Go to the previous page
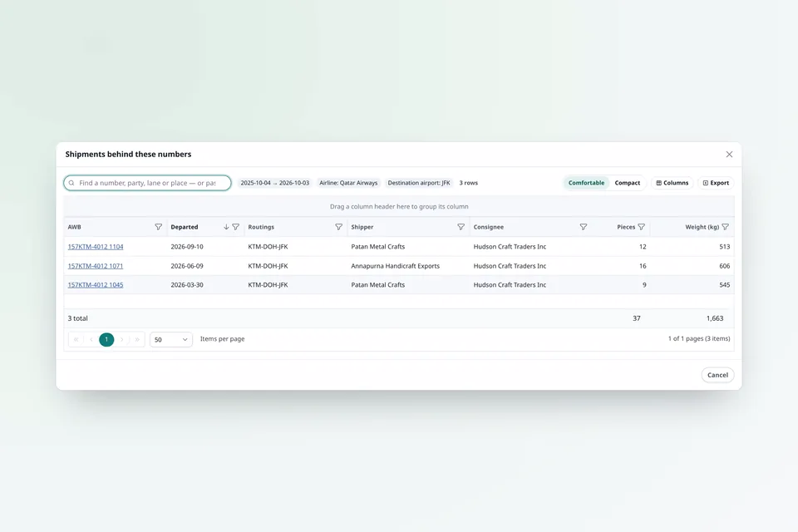Screen dimensions: 798x532 91,339
